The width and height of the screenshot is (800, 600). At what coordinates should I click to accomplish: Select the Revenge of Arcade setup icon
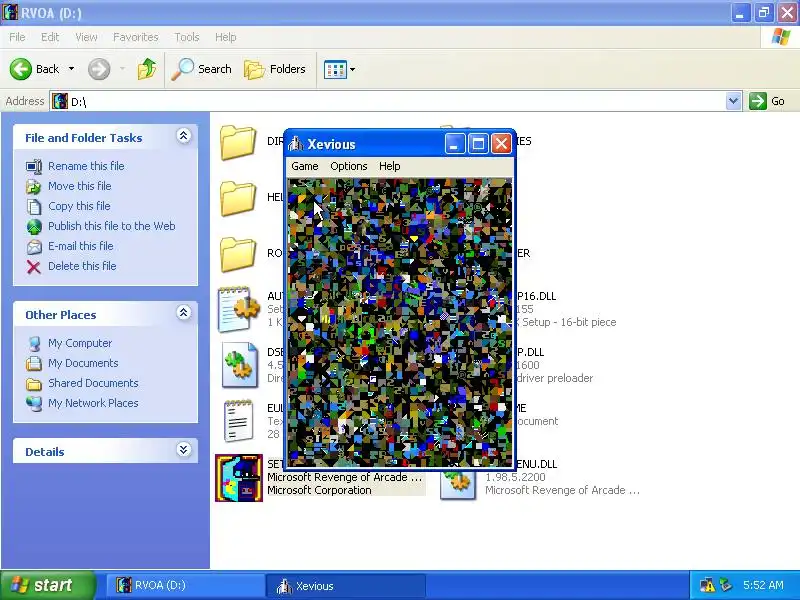pyautogui.click(x=239, y=478)
